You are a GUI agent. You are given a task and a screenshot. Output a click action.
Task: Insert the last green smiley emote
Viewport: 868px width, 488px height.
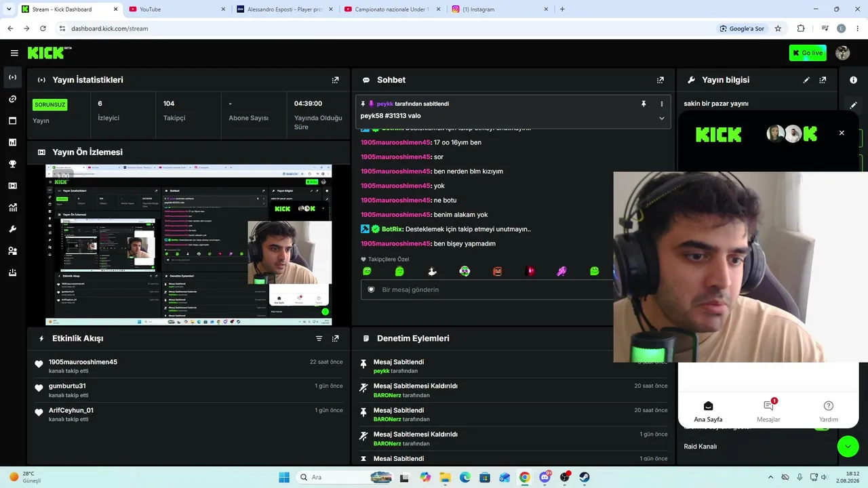(595, 271)
